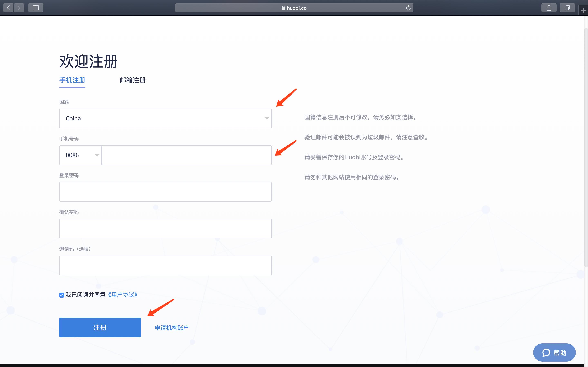588x367 pixels.
Task: Toggle the Safari sidebar icon
Action: [x=36, y=8]
